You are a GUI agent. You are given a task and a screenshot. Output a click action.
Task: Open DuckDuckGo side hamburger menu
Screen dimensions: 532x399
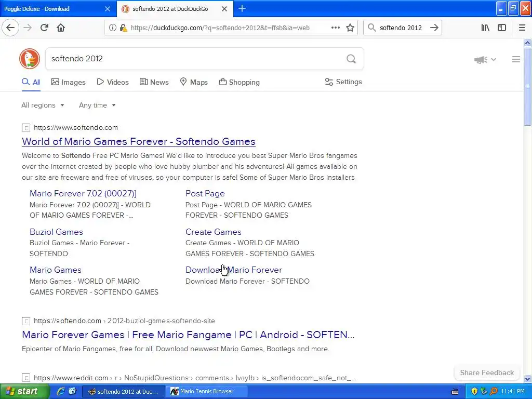[516, 59]
